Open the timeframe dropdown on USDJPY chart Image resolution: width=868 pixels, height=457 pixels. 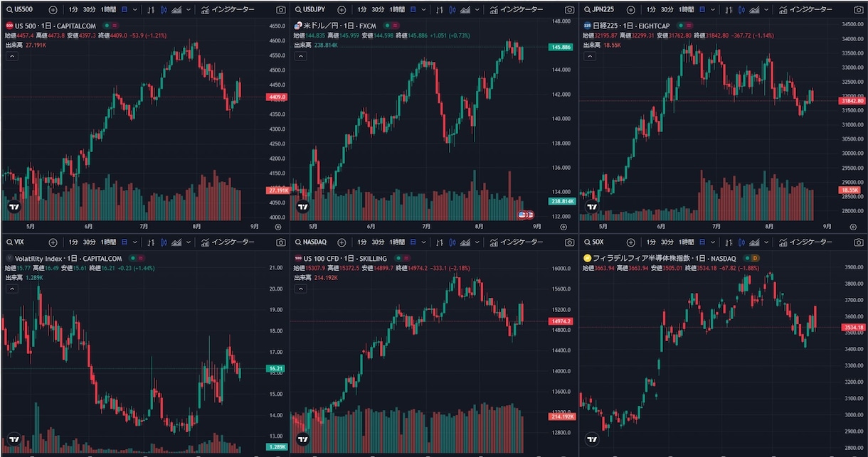tap(423, 10)
